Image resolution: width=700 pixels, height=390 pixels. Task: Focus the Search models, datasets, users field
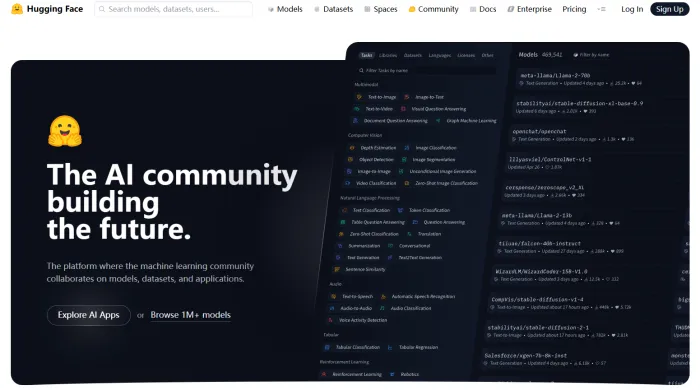[173, 9]
